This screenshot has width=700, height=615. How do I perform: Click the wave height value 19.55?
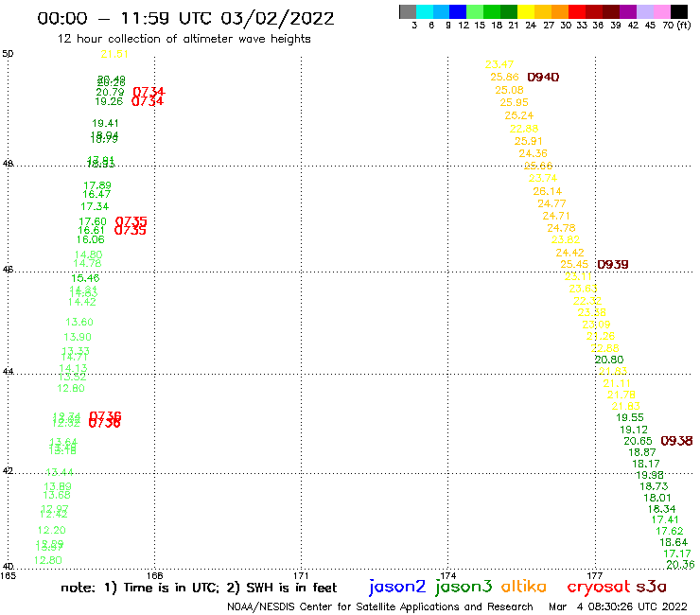629,417
